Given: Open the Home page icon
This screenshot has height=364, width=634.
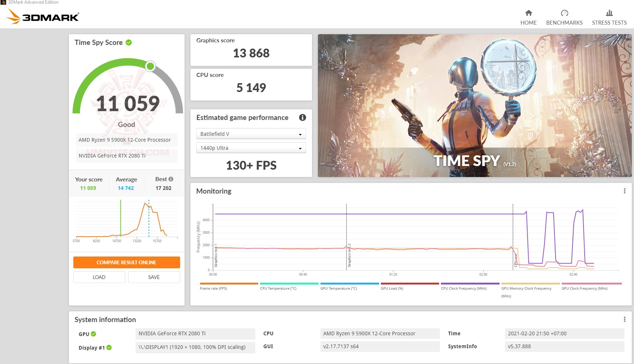Looking at the screenshot, I should pos(528,13).
